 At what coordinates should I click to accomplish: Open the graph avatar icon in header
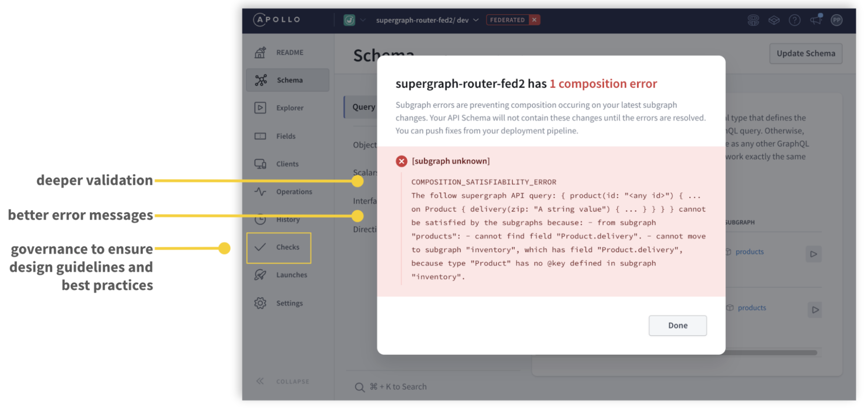(x=349, y=20)
